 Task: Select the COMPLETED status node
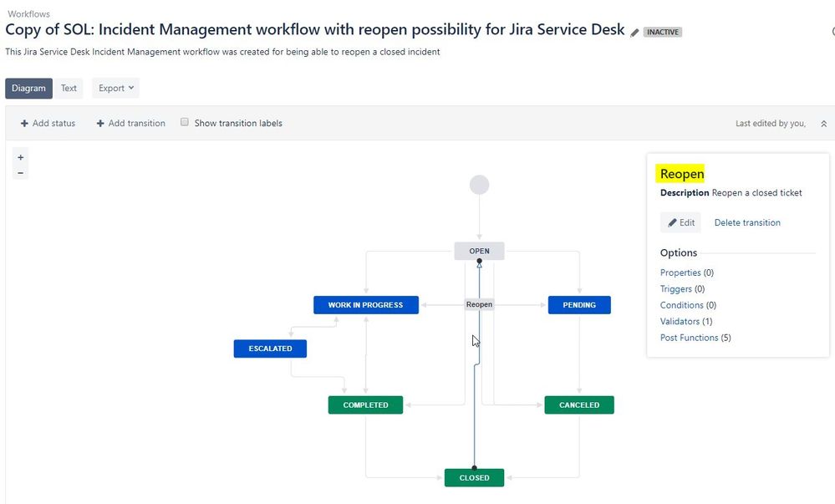365,405
